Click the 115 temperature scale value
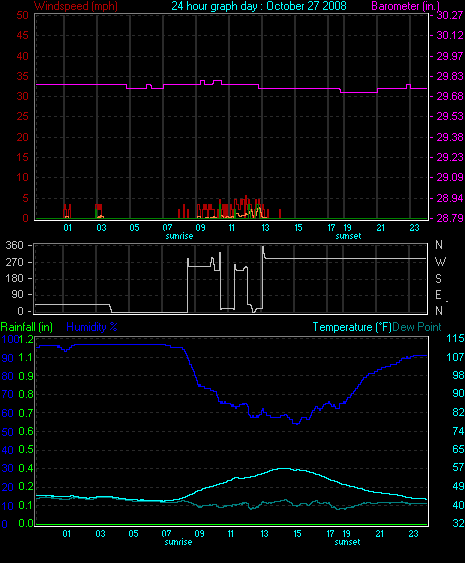Viewport: 465px width, 563px height. click(455, 338)
